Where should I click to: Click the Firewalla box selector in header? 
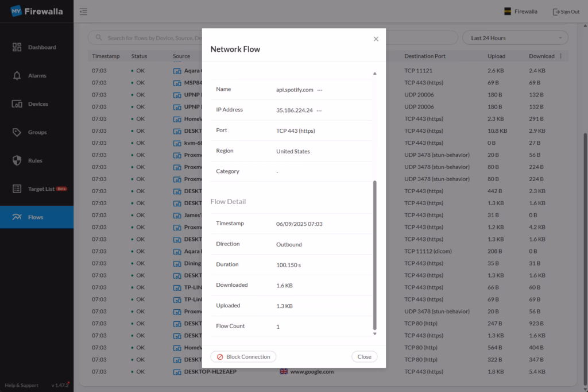point(520,11)
